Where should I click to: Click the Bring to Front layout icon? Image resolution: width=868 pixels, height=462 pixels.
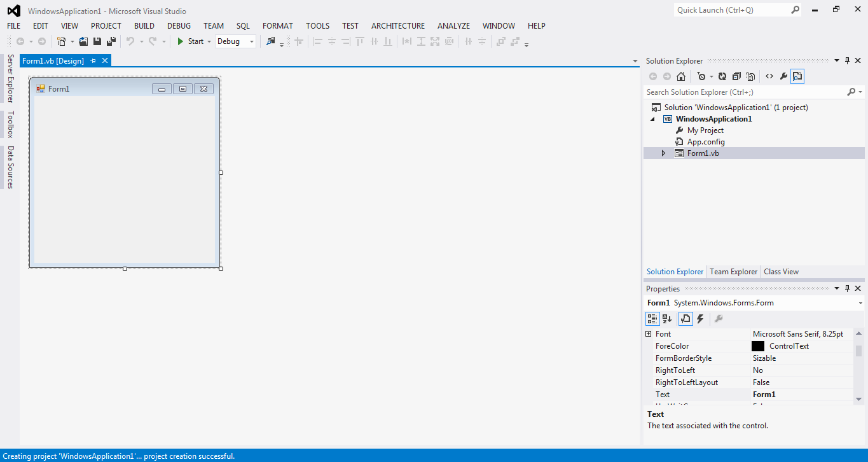click(500, 41)
